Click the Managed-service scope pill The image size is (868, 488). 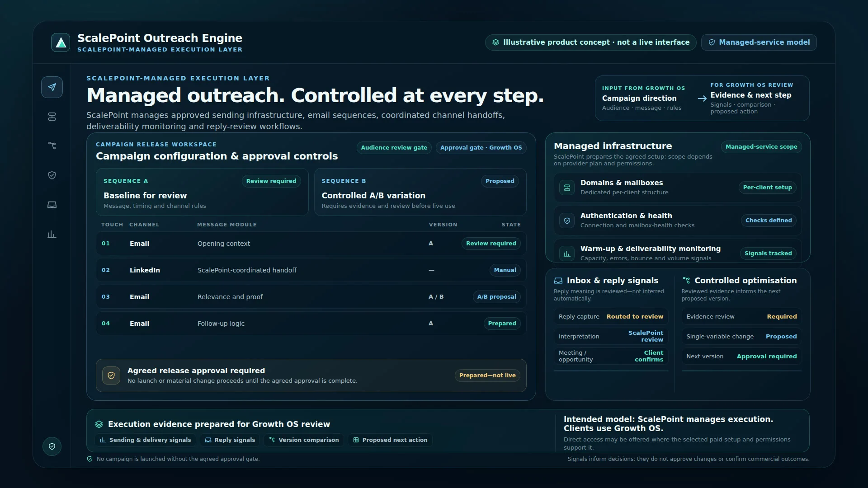pos(761,147)
